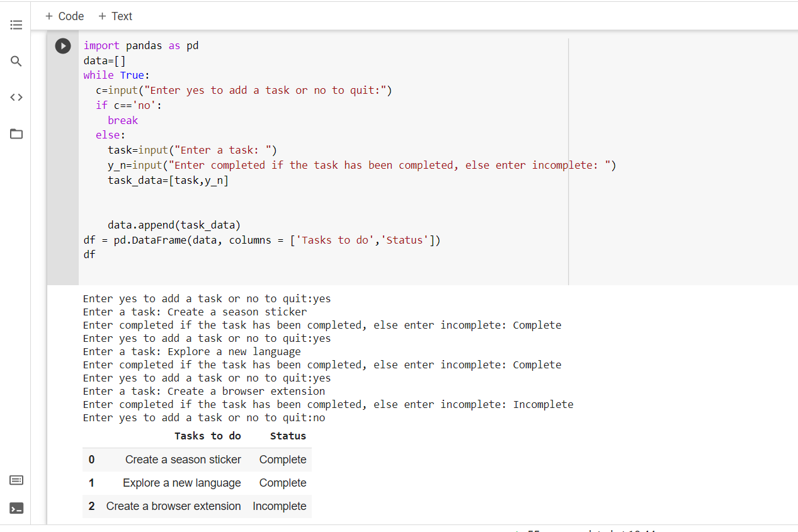Click the break statement in the code
The image size is (798, 532).
pos(122,120)
